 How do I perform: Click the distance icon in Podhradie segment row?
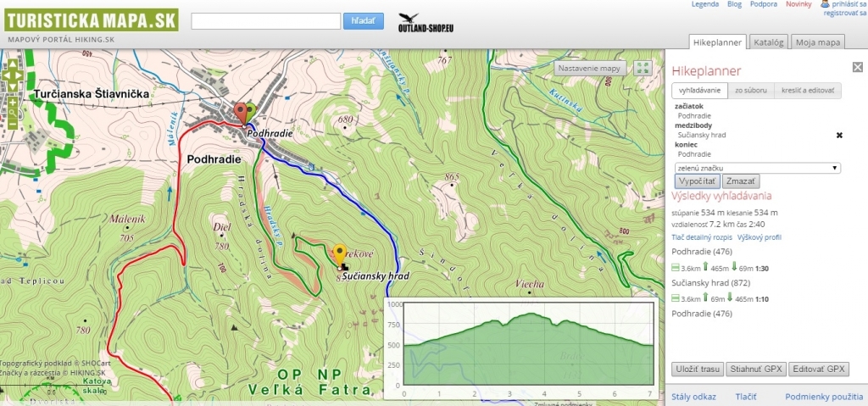[676, 269]
